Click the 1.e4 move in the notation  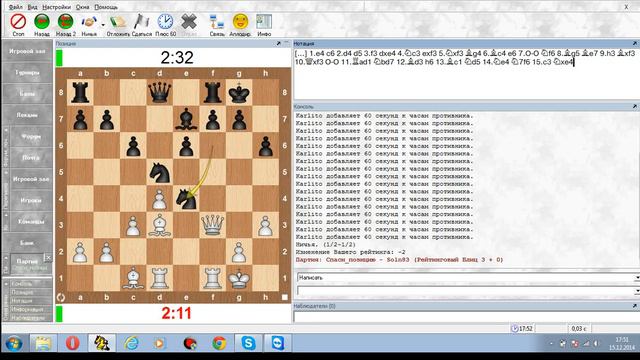click(x=316, y=53)
